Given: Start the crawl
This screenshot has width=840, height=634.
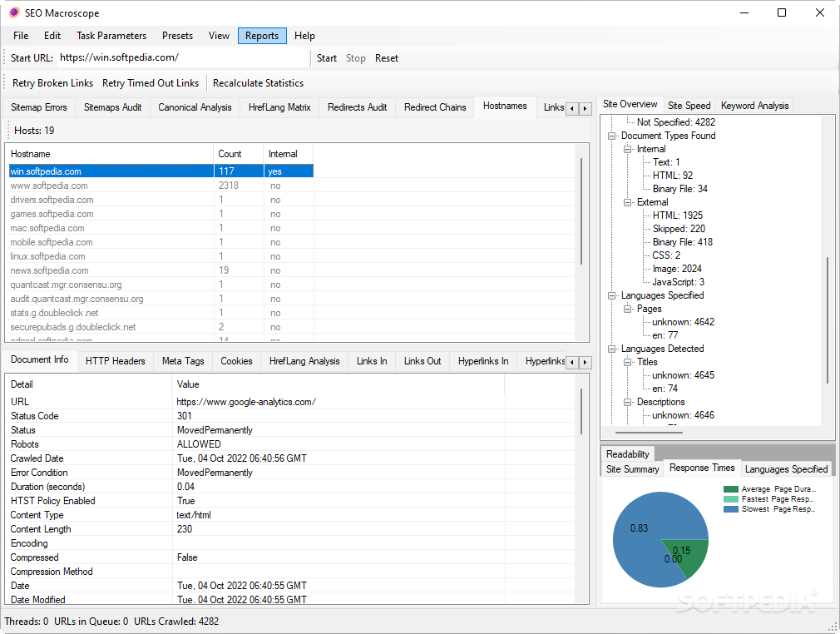Looking at the screenshot, I should pyautogui.click(x=327, y=58).
